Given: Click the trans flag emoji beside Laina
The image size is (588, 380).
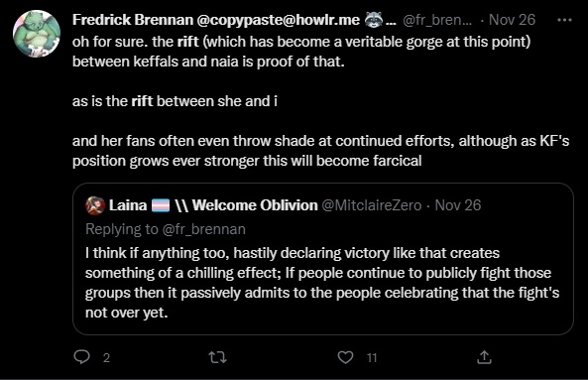Looking at the screenshot, I should coord(161,205).
